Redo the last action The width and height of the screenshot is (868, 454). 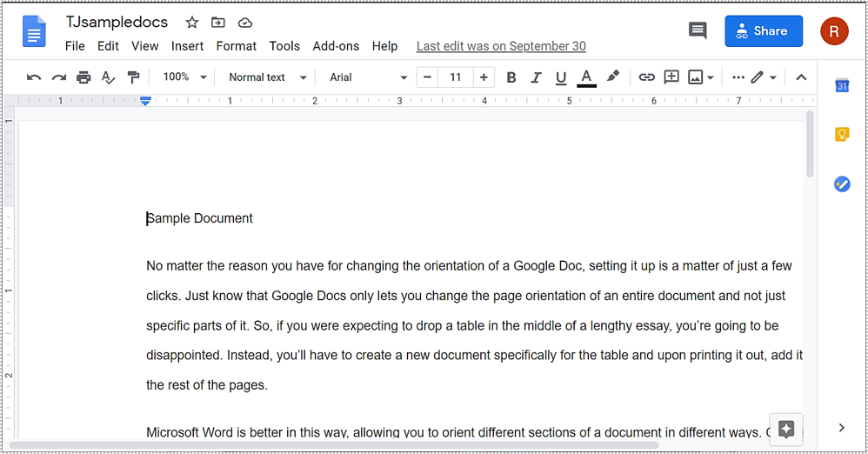58,77
